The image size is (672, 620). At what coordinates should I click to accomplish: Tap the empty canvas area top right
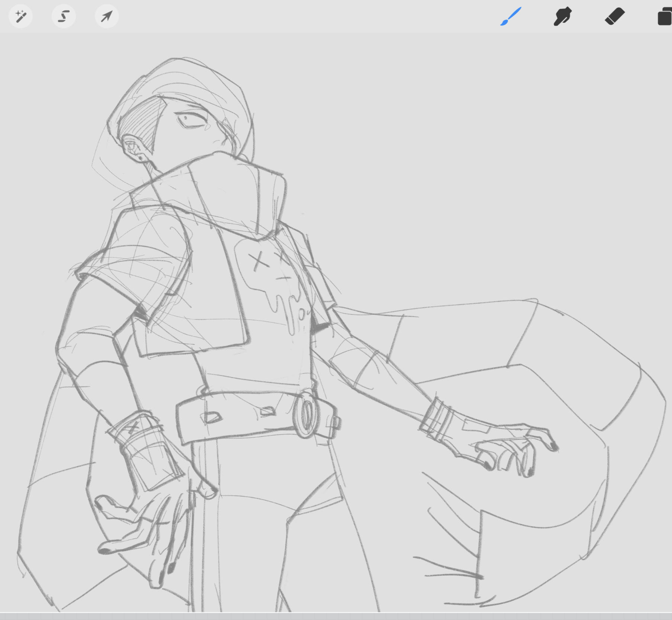coord(502,149)
